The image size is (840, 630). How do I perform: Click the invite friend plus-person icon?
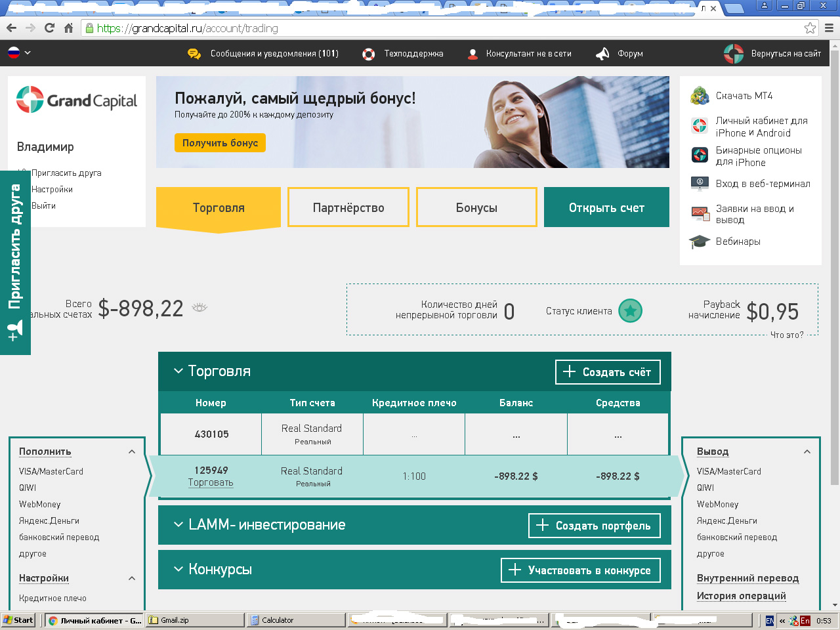click(x=15, y=331)
